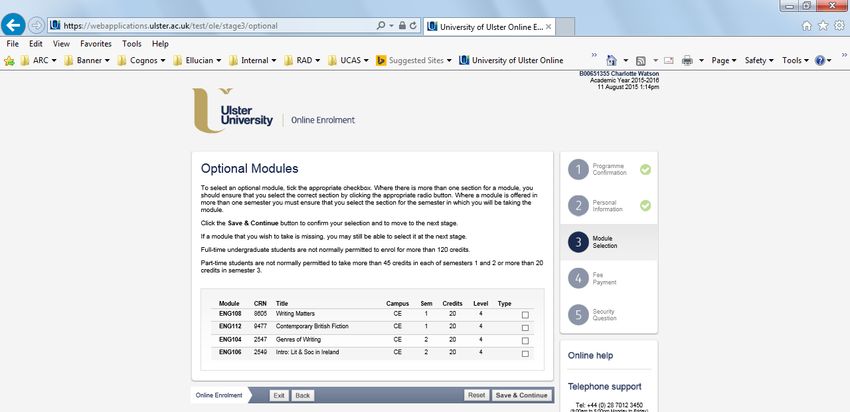Click the Telephone support heading

604,387
